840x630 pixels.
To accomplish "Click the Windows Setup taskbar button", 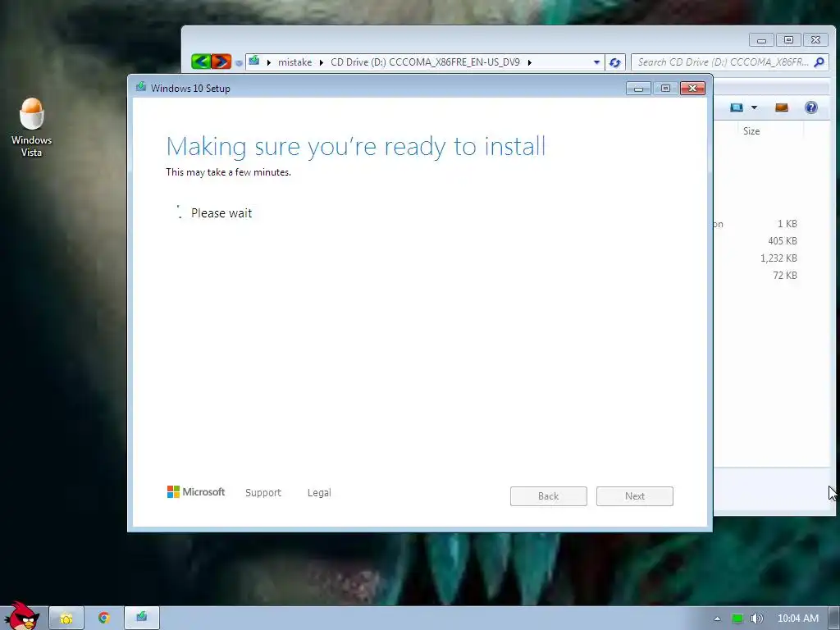I will click(142, 618).
